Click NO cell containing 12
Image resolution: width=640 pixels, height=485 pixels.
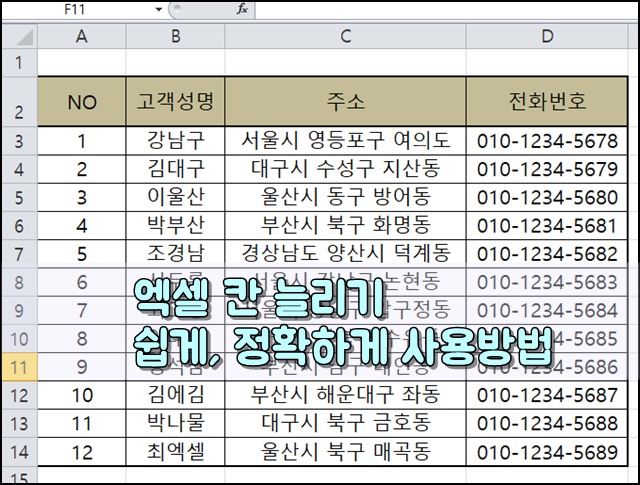pos(82,452)
